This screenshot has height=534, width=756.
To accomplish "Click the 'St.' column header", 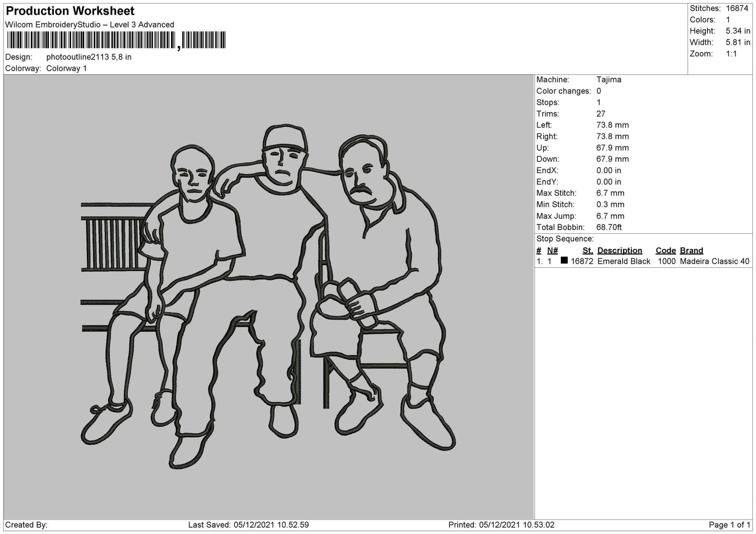I will [588, 251].
